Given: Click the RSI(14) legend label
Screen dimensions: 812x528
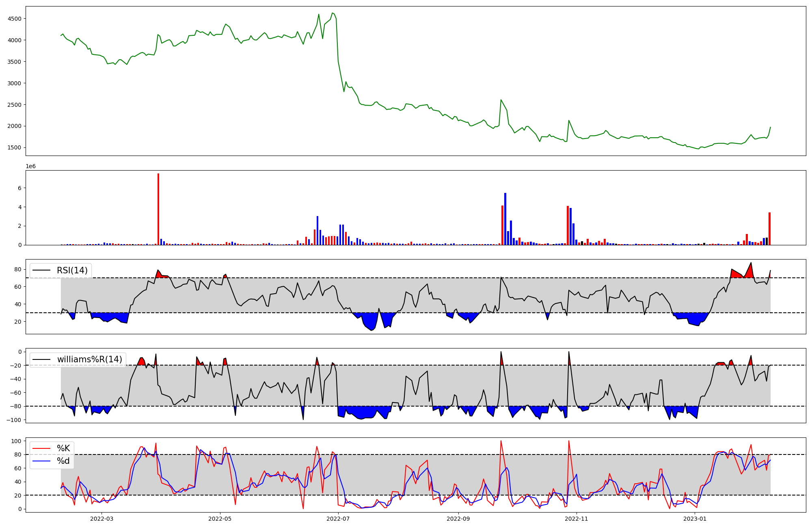Looking at the screenshot, I should tap(72, 270).
